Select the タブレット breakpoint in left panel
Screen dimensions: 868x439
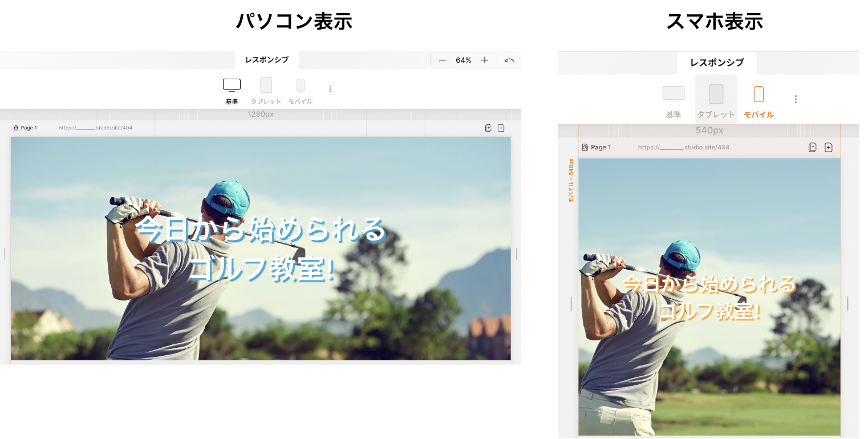(x=266, y=91)
